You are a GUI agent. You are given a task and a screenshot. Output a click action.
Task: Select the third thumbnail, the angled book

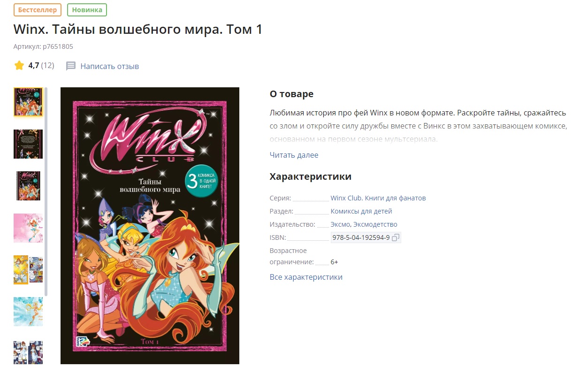(x=28, y=186)
